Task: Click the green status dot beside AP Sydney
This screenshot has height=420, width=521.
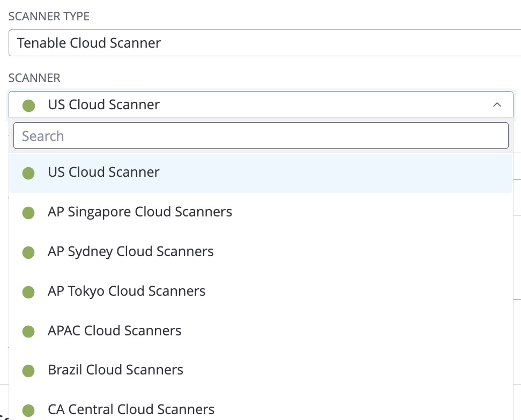Action: 28,252
